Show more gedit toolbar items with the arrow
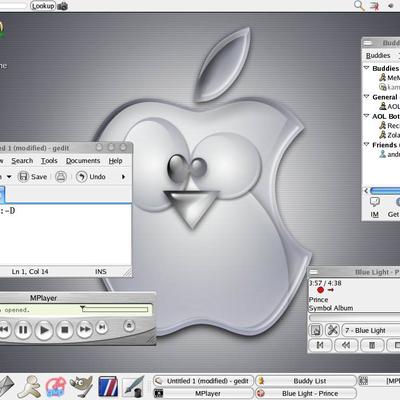The image size is (400, 400). coord(124,177)
